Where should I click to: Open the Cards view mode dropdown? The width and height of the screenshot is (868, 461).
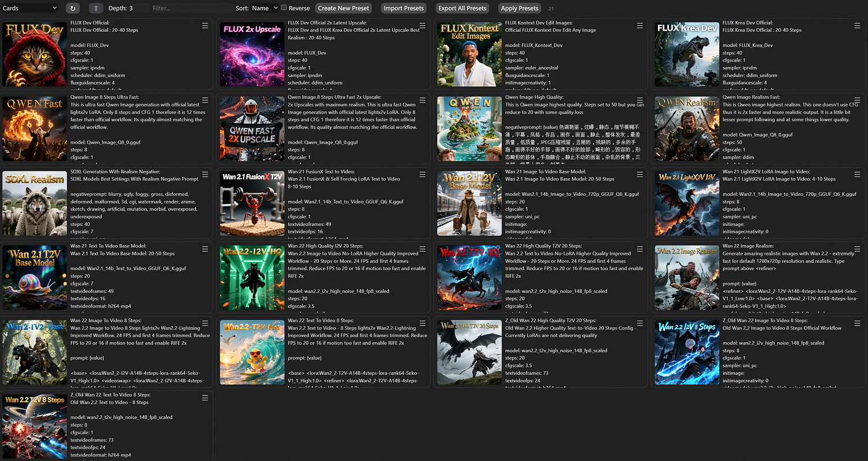click(x=30, y=8)
